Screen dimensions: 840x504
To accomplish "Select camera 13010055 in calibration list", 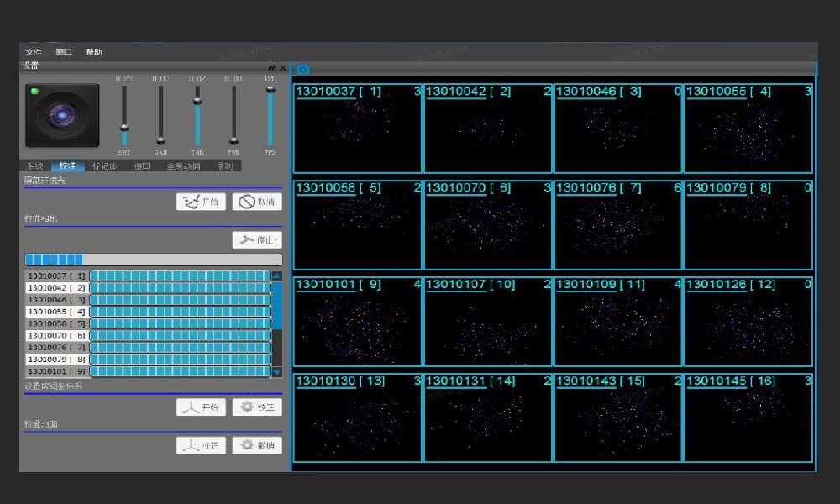I will [x=57, y=312].
